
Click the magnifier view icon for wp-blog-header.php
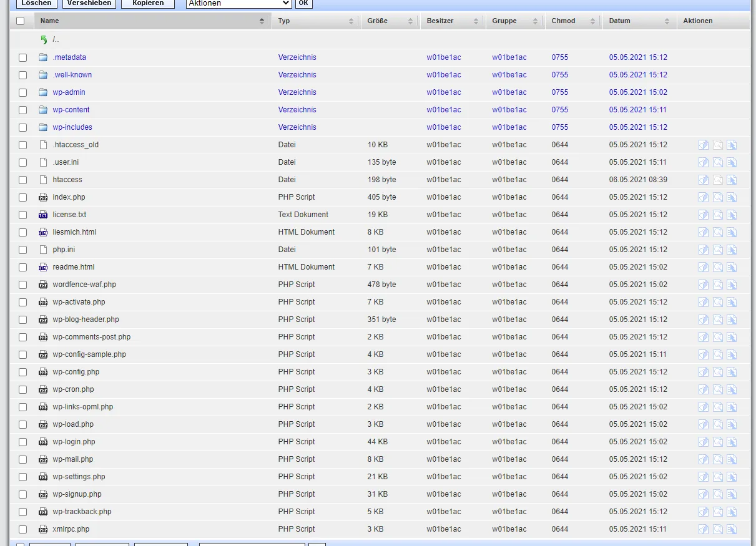tap(718, 319)
